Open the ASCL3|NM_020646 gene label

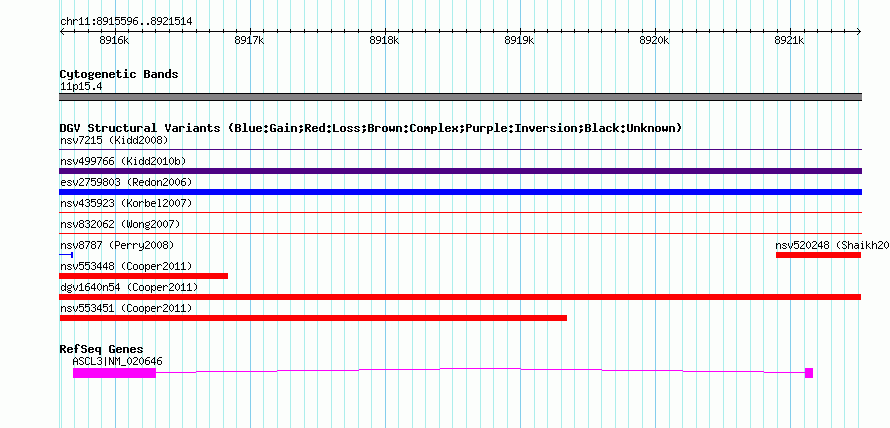118,361
